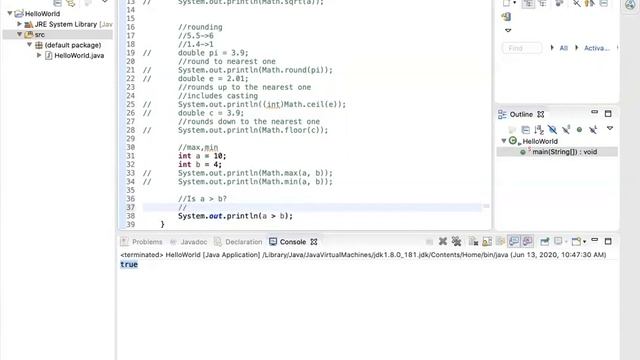Image resolution: width=640 pixels, height=360 pixels.
Task: Click the disabled Terminate square icon
Action: point(429,242)
